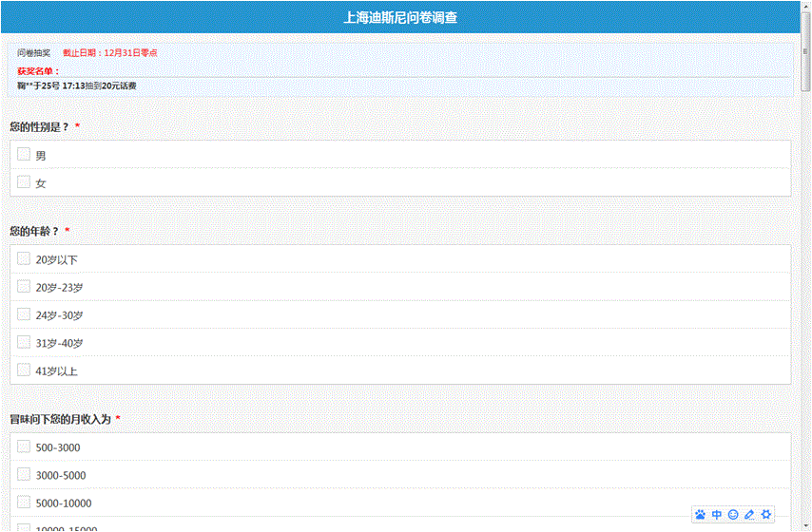Click the 获奖名单 heading
Screen dimensions: 812x532
(38, 71)
